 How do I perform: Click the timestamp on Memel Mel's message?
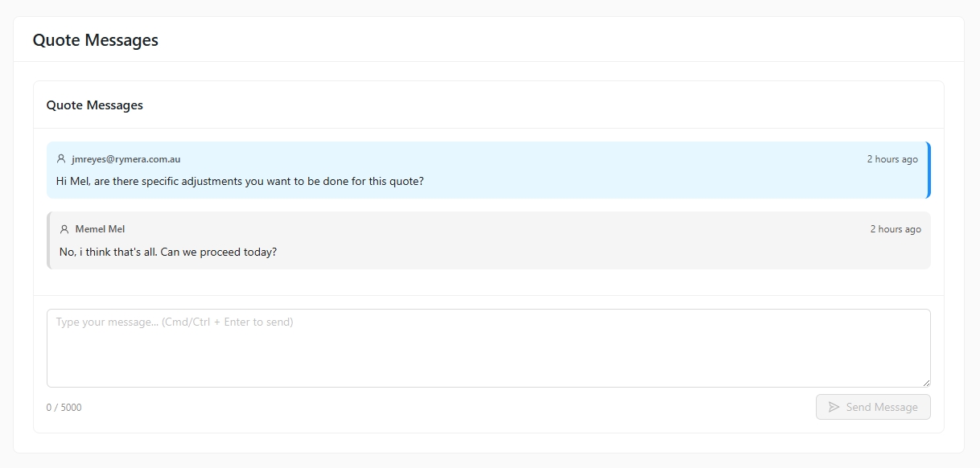(x=895, y=229)
